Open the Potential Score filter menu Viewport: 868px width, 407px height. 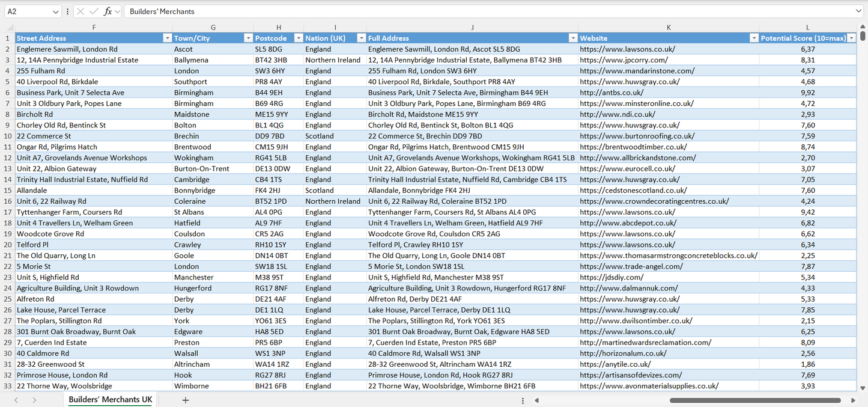852,38
